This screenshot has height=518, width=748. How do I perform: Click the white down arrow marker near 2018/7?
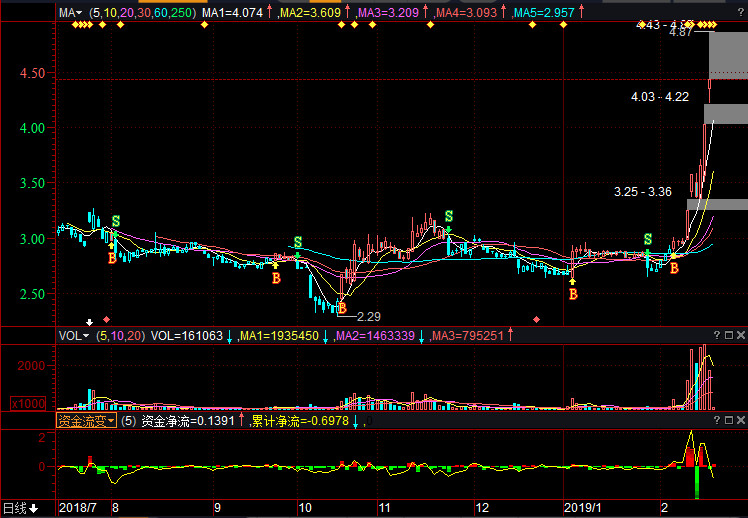pos(89,322)
